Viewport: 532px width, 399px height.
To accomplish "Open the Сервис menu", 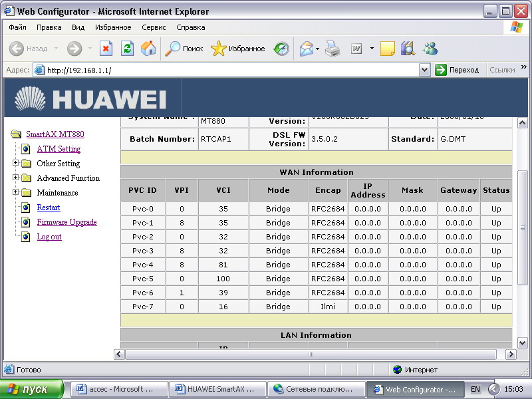I will tap(154, 27).
